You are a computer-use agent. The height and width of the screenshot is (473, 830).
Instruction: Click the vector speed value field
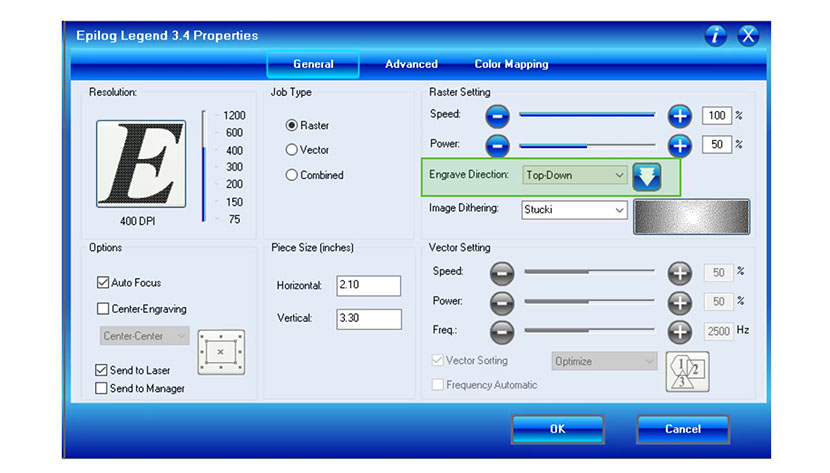coord(718,272)
